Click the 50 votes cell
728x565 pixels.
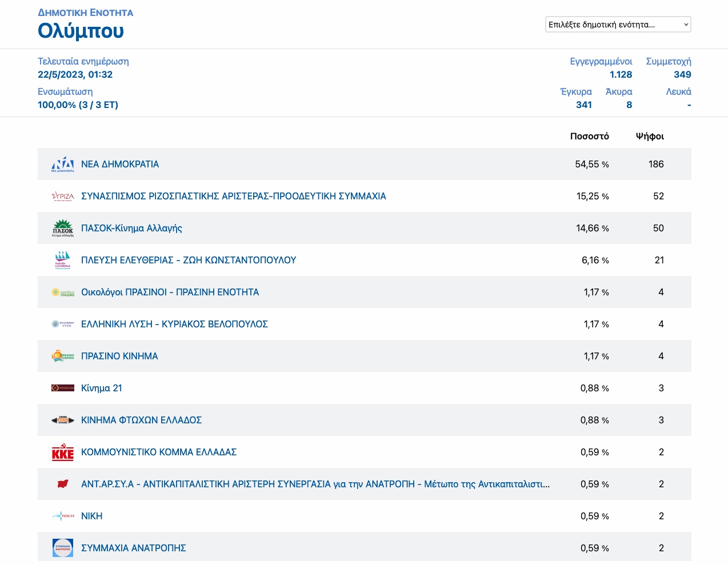tap(658, 228)
